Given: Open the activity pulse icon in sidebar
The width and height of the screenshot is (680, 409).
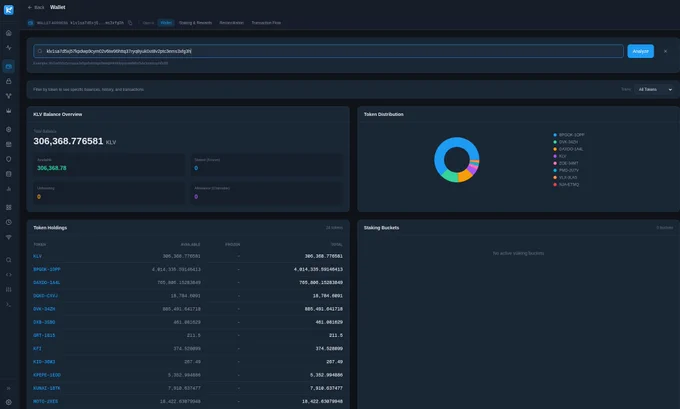Looking at the screenshot, I should pyautogui.click(x=9, y=48).
